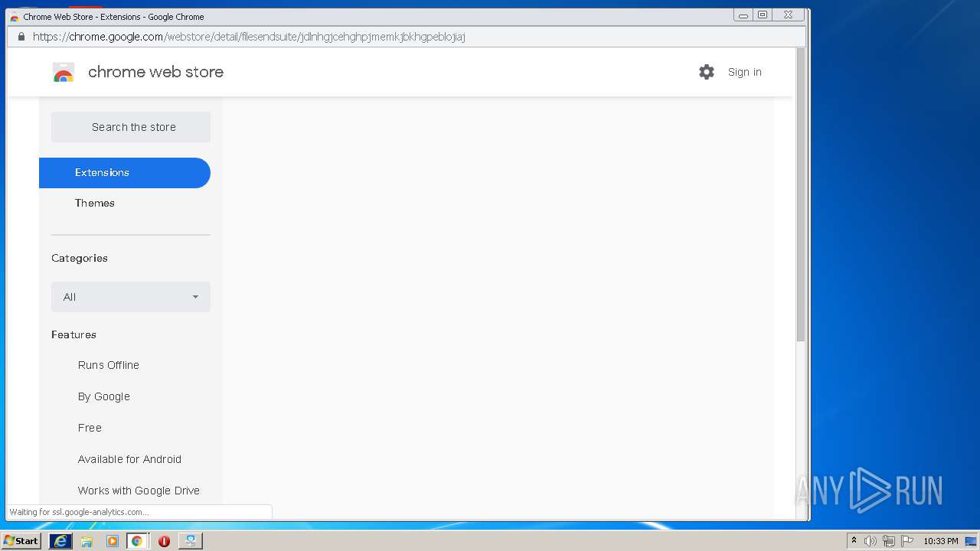Open Internet Explorer from the taskbar
This screenshot has height=551, width=980.
60,541
